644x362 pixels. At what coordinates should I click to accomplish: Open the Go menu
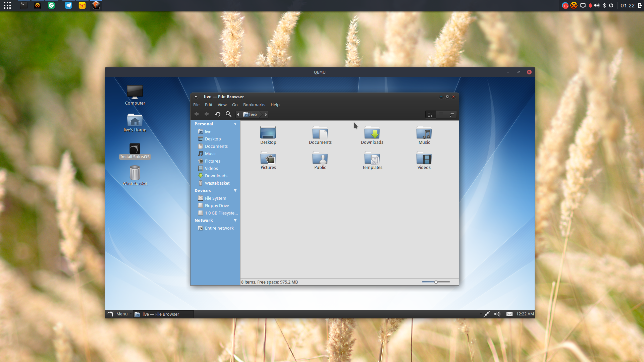pos(235,105)
